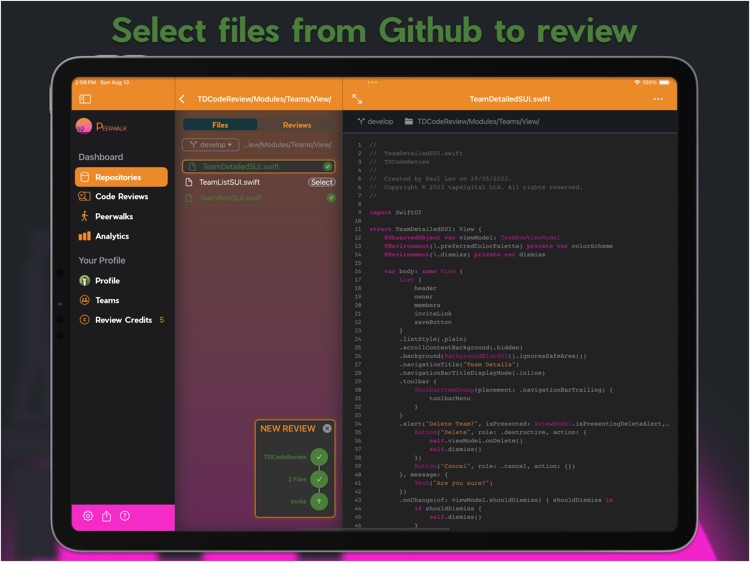Click the TeamDetailedSUI.swift title
Image resolution: width=750 pixels, height=562 pixels.
pos(510,99)
